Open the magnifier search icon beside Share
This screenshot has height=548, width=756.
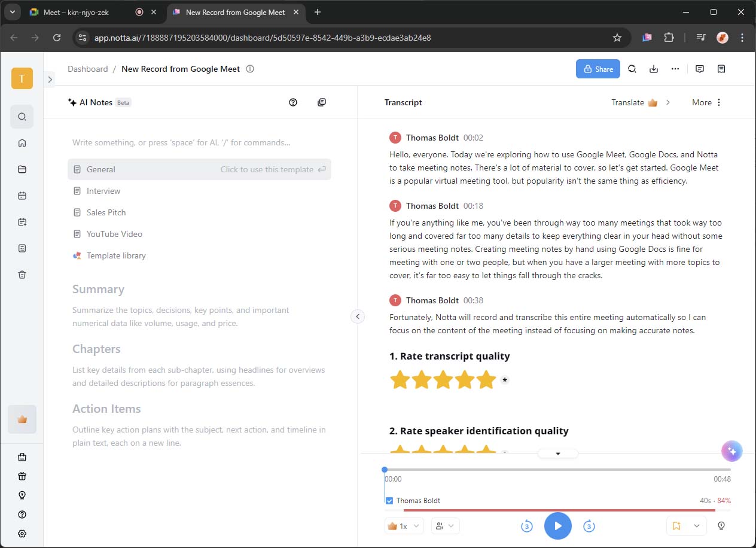pos(632,69)
